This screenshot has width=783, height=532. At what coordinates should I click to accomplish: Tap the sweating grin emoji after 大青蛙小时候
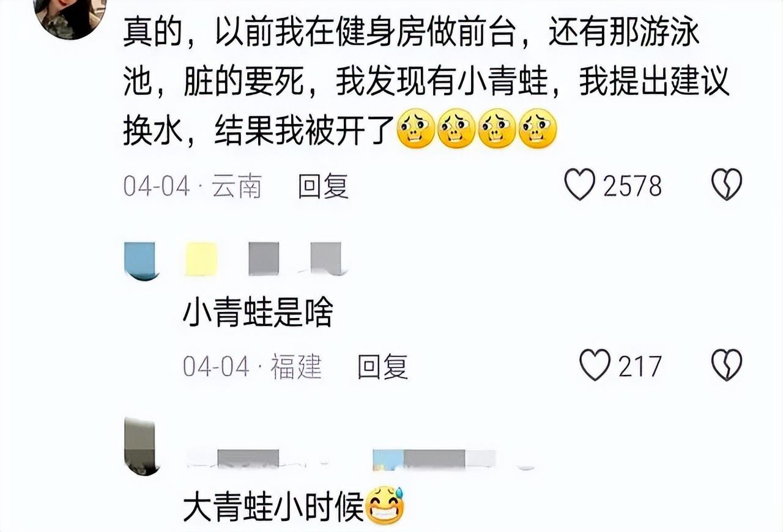point(385,506)
